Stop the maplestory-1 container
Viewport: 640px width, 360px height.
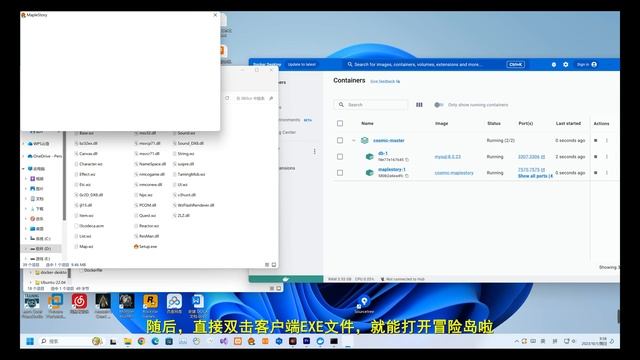pyautogui.click(x=596, y=173)
